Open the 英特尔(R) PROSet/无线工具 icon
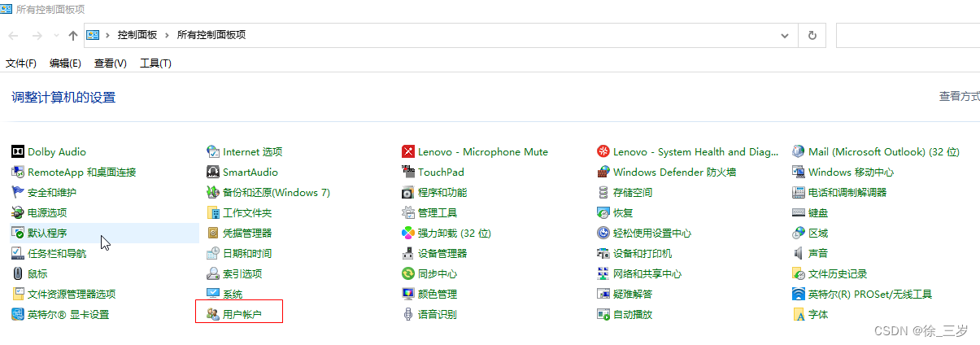The image size is (980, 345). (x=799, y=294)
